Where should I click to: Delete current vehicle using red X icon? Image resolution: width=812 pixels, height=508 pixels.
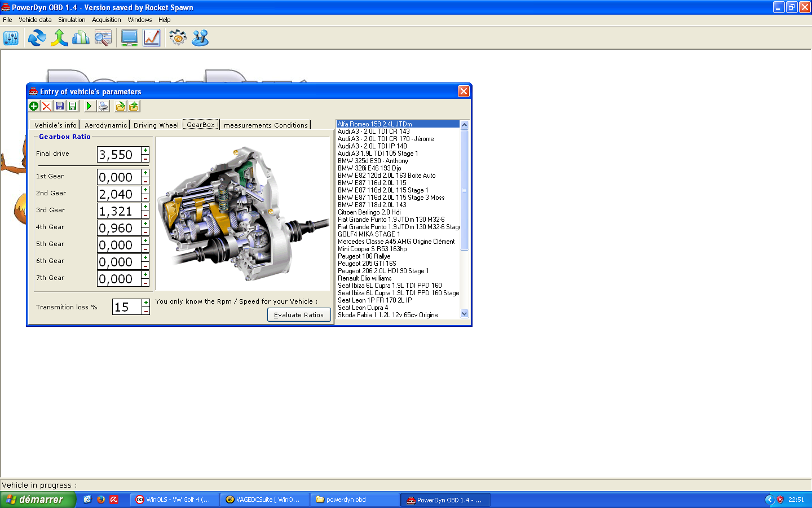point(47,106)
